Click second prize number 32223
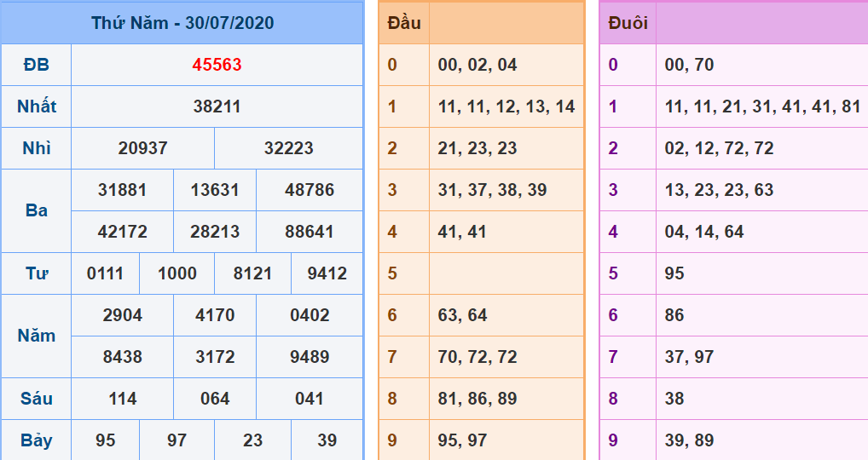This screenshot has height=460, width=868. [288, 148]
